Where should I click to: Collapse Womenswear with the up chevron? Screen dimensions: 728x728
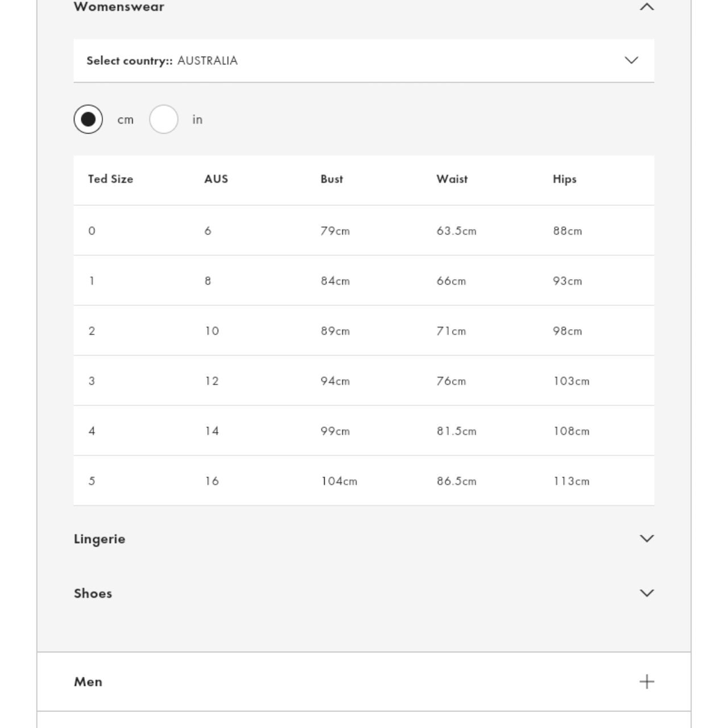pyautogui.click(x=647, y=7)
